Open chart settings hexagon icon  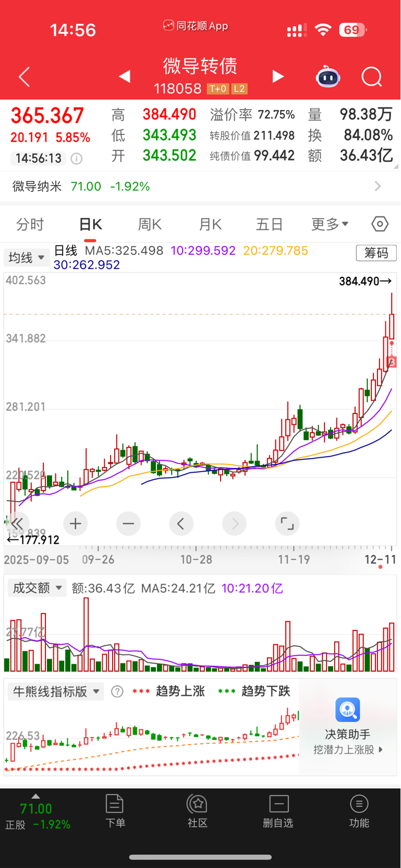(x=380, y=224)
